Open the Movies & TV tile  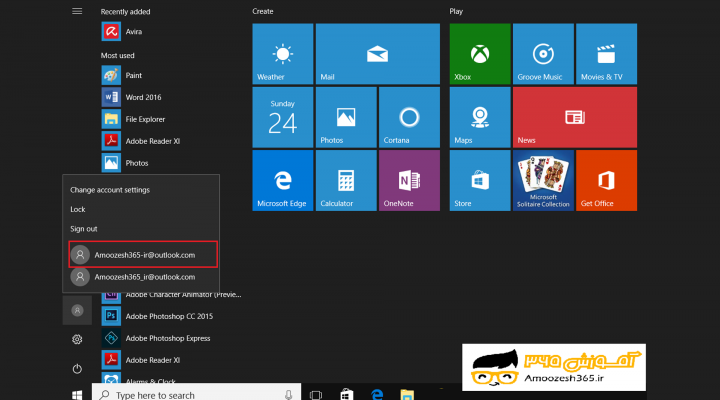[x=606, y=54]
